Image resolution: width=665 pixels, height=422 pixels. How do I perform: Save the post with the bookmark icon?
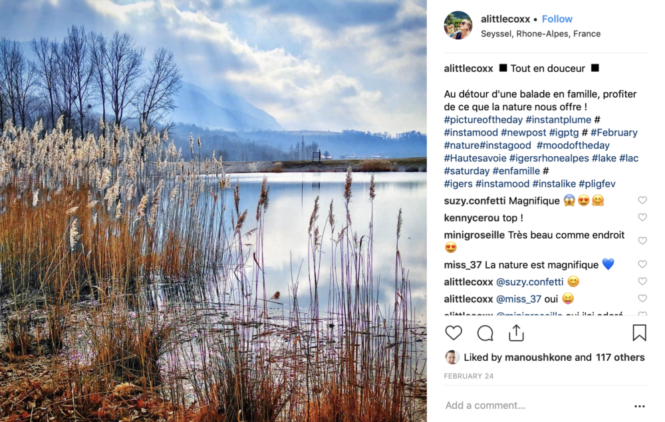point(639,333)
